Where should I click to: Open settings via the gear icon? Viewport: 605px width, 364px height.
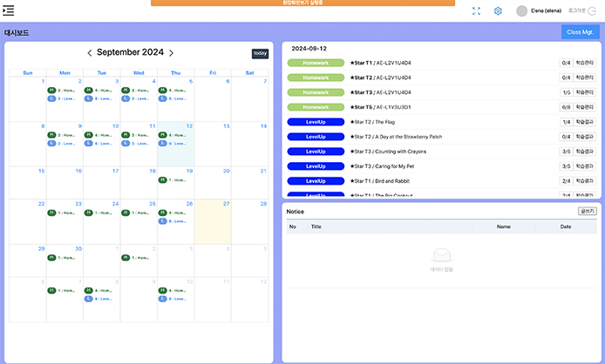499,11
